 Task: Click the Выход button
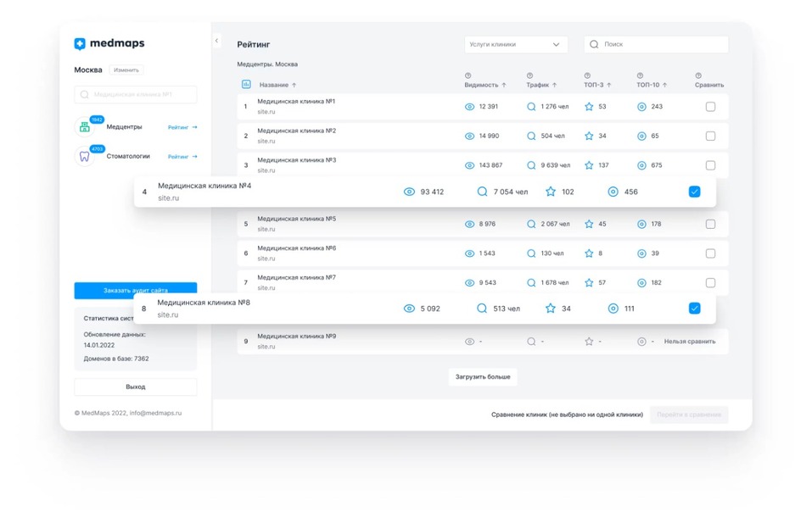[x=135, y=387]
